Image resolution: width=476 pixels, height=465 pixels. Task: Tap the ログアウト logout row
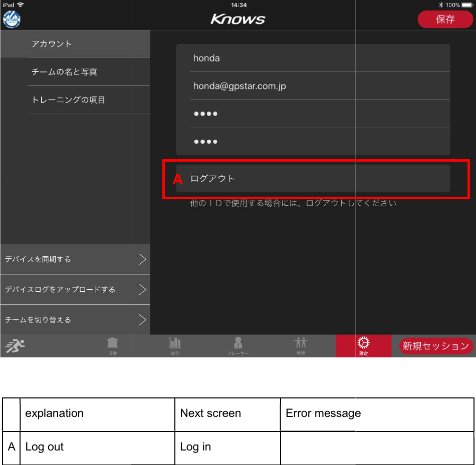313,178
